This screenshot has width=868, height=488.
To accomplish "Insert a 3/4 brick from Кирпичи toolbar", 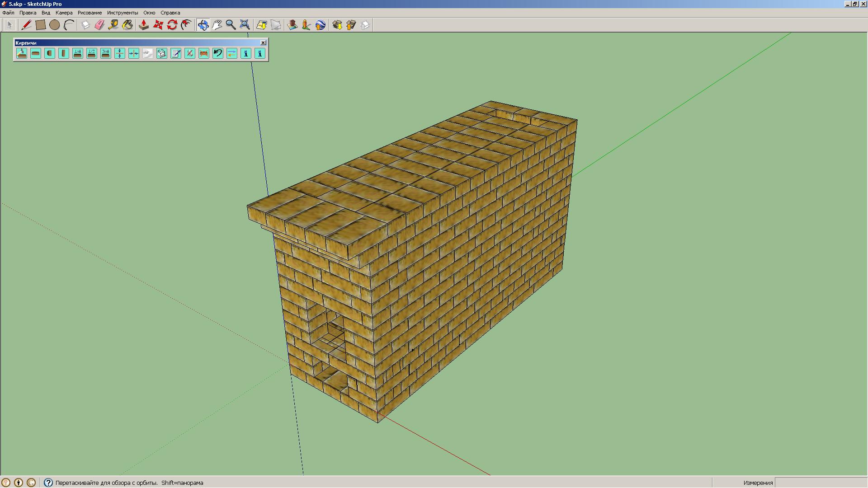I will pyautogui.click(x=106, y=53).
